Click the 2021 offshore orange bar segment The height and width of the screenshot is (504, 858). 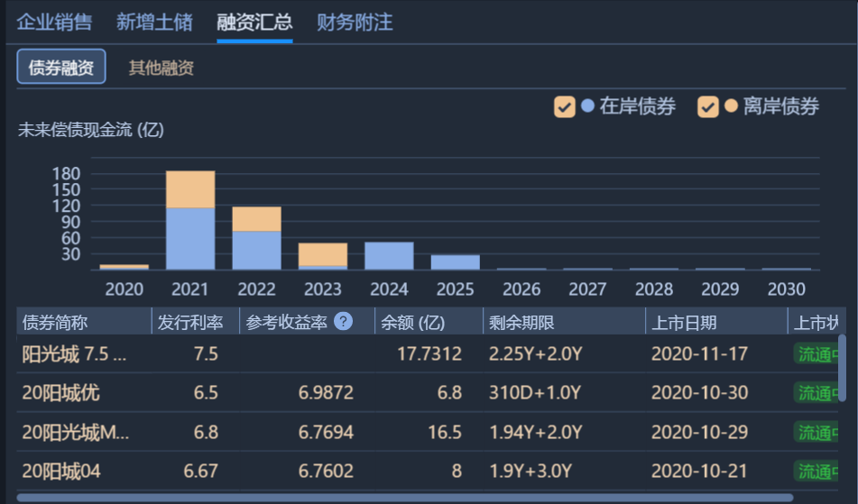coord(190,189)
